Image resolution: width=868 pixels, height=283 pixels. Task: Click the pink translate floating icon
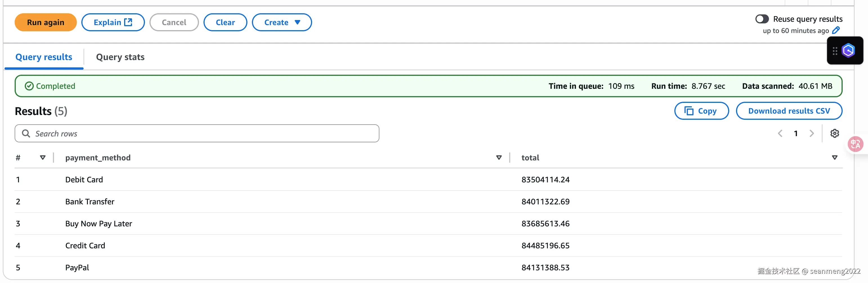tap(855, 144)
